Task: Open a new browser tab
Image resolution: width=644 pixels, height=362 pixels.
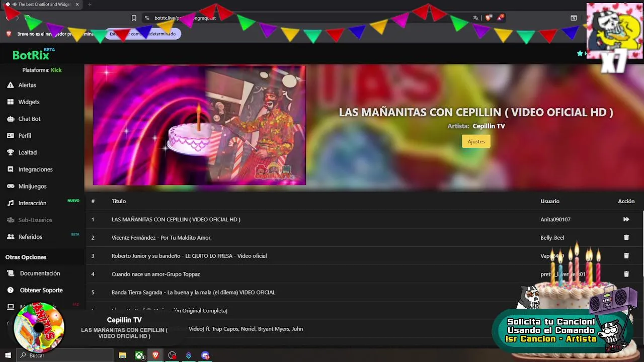Action: point(90,5)
